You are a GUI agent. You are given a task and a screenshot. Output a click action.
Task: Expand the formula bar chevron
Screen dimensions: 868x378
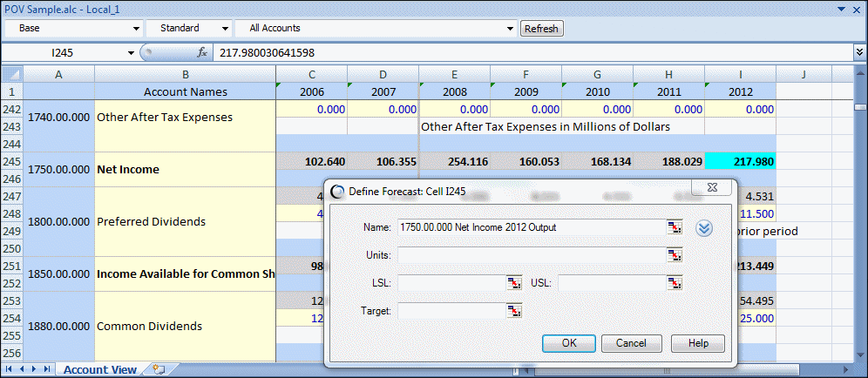pyautogui.click(x=859, y=52)
